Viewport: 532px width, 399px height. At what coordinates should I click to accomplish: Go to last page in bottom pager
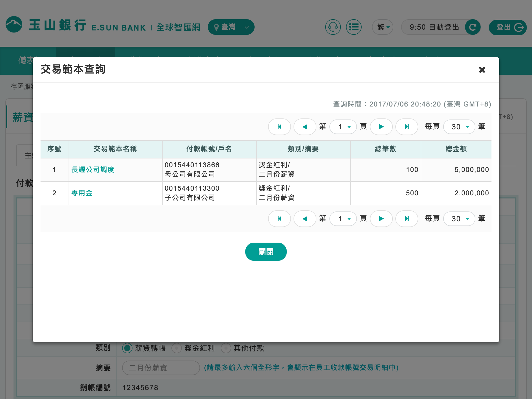click(x=407, y=219)
